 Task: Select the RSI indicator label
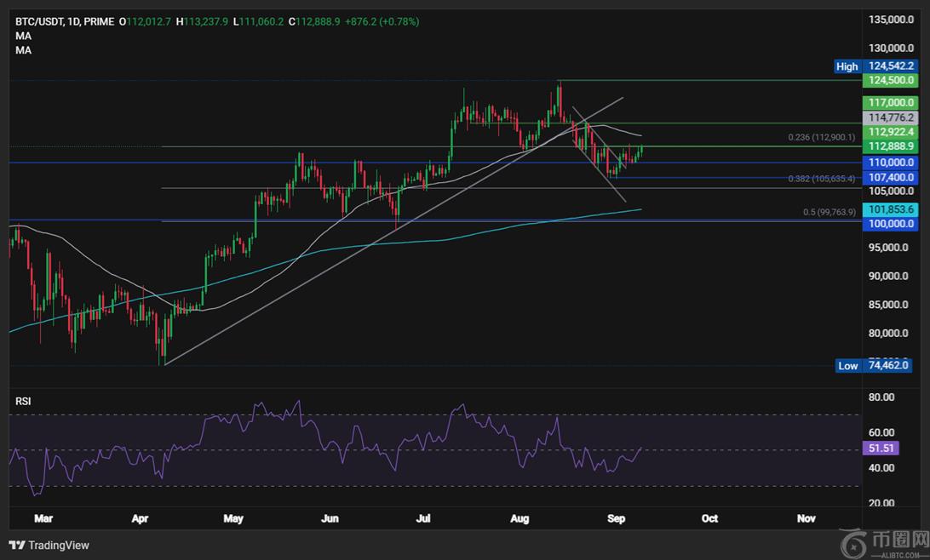click(23, 401)
